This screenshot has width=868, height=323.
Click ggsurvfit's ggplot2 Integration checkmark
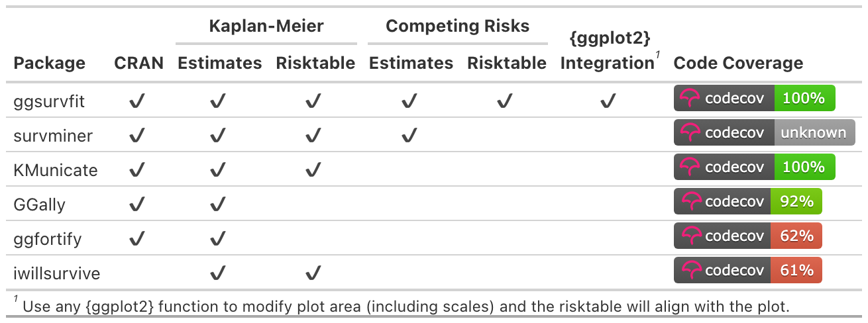point(608,101)
